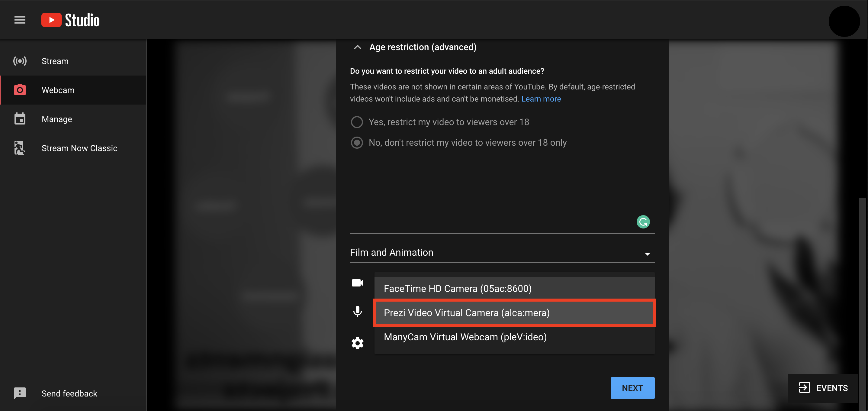
Task: Open the Film and Animation category dropdown
Action: [502, 253]
